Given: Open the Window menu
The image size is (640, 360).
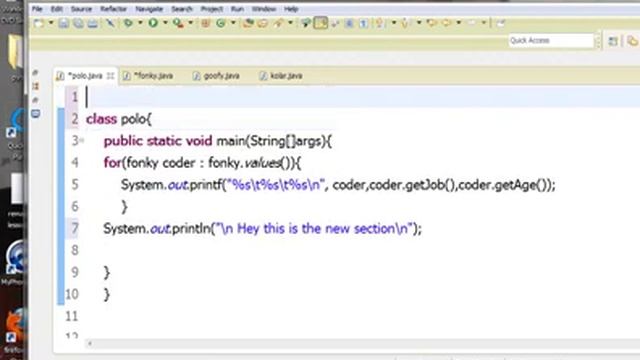Looking at the screenshot, I should coord(264,9).
